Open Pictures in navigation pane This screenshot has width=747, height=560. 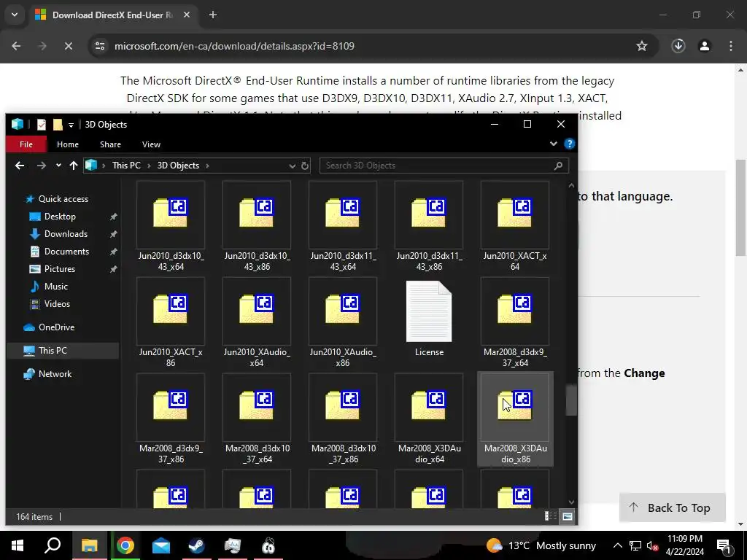tap(60, 269)
